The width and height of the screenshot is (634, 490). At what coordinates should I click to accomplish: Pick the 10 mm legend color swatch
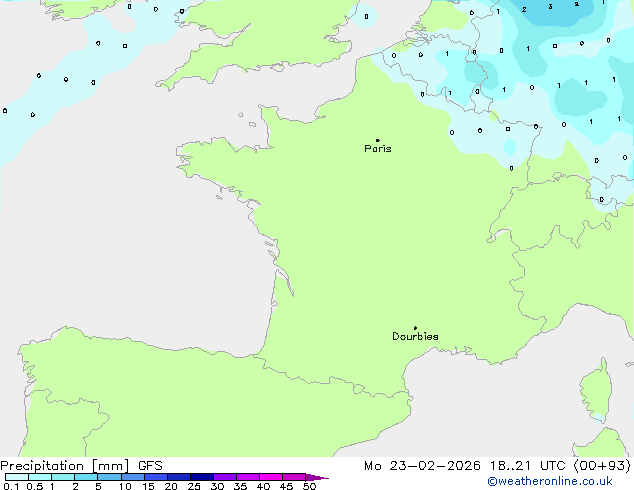pos(132,477)
